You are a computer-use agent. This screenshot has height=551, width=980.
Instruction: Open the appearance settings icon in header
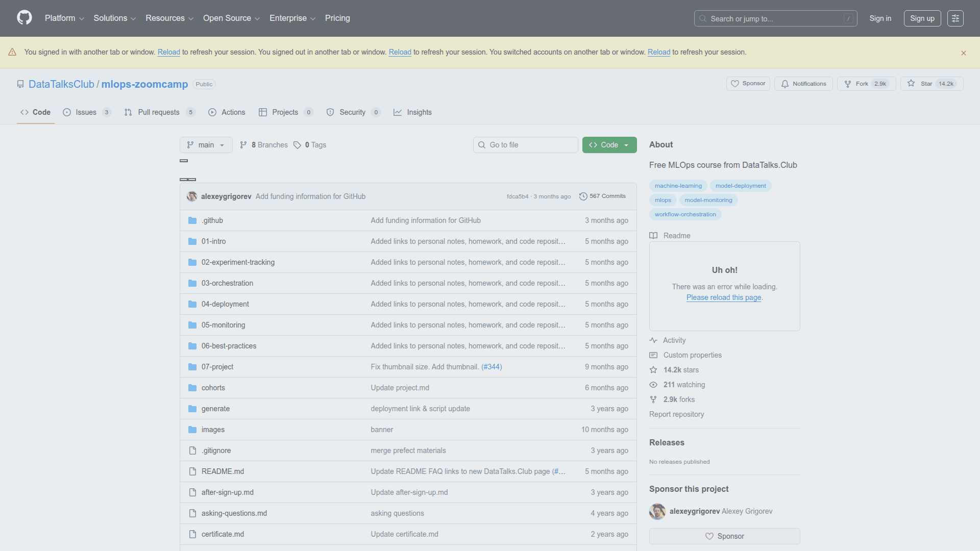tap(955, 18)
